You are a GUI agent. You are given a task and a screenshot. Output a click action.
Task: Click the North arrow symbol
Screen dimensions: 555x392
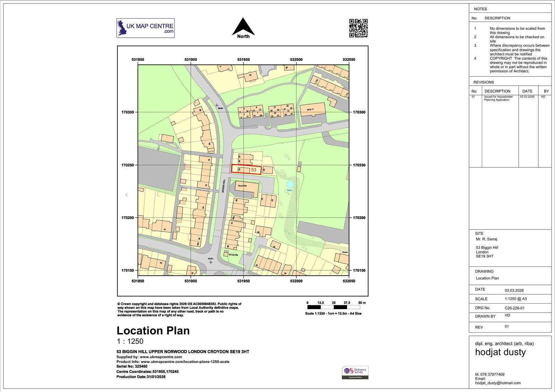point(243,27)
